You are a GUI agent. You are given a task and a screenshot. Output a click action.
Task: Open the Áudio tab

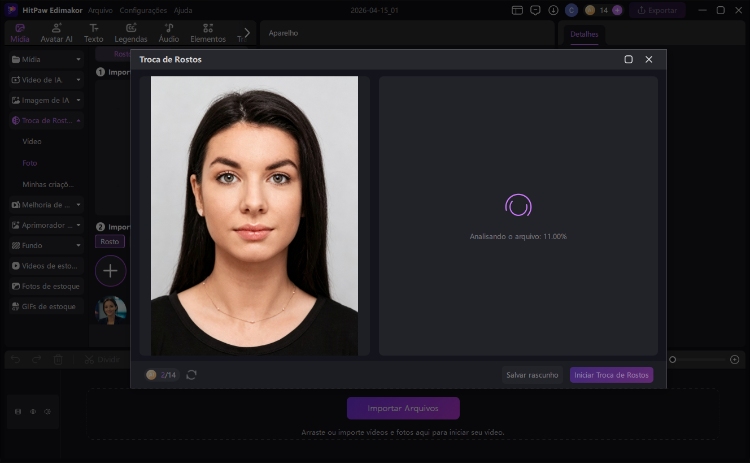pos(169,33)
